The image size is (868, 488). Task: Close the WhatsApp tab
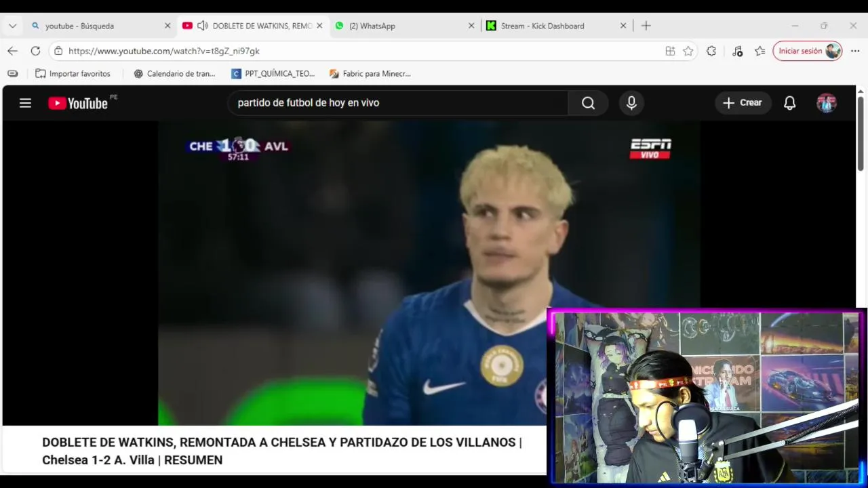pyautogui.click(x=471, y=26)
